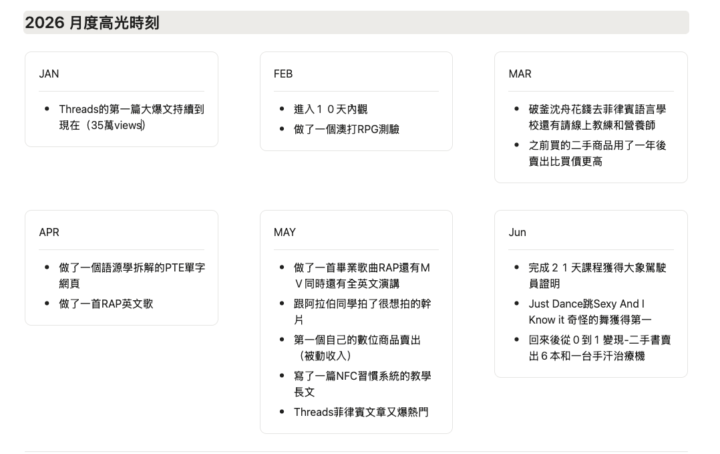Click the 跟阿拉伯同學拍了很想拍的幹片 bullet

(x=362, y=312)
